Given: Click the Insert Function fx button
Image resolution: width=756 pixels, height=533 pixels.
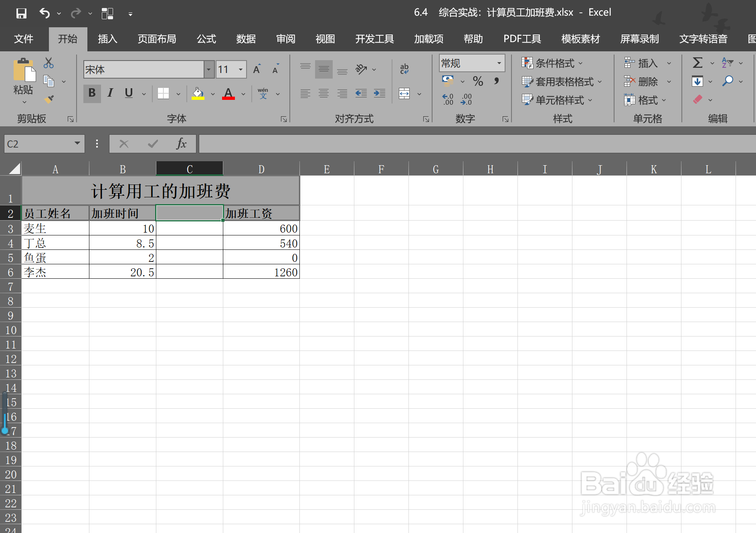Looking at the screenshot, I should 181,144.
